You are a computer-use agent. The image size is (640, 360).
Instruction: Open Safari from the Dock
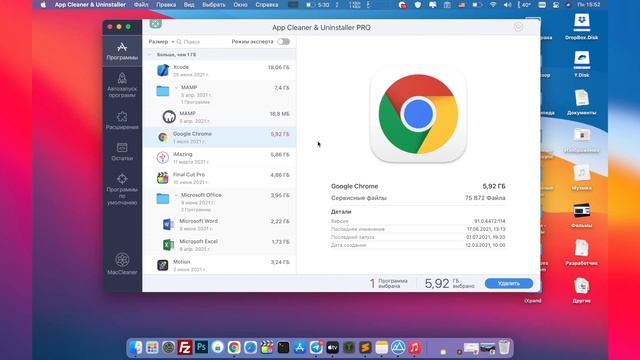tap(250, 347)
